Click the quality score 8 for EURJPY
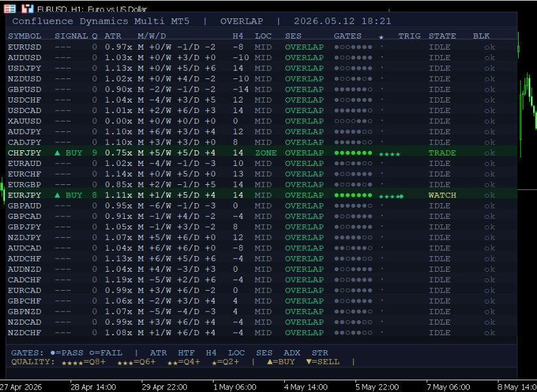Image resolution: width=537 pixels, height=392 pixels. click(x=95, y=195)
